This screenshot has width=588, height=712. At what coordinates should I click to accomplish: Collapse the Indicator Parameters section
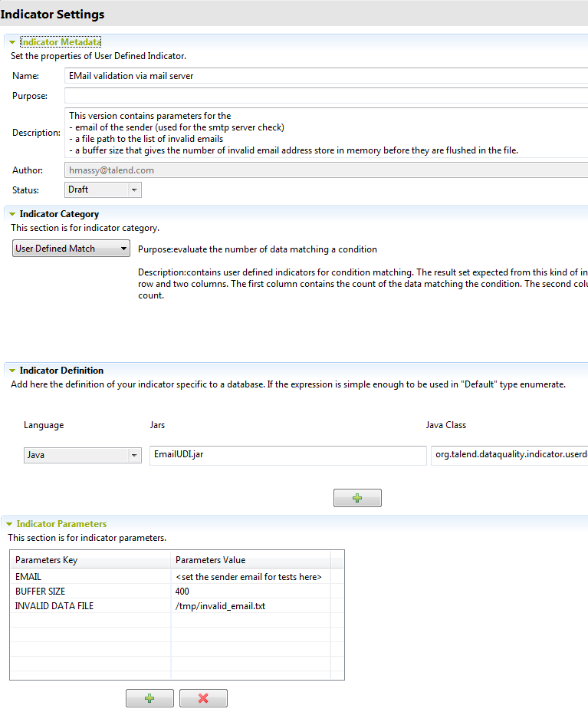[x=9, y=524]
